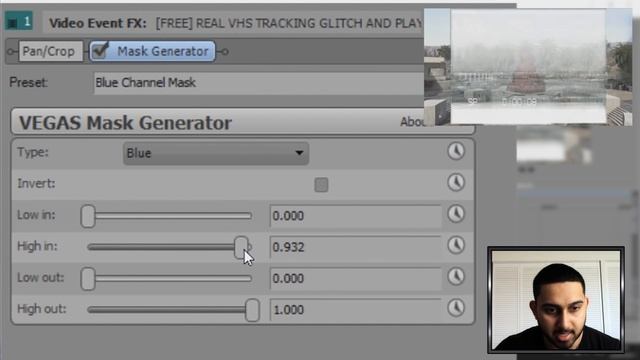Click the video preview thumbnail
The height and width of the screenshot is (360, 640).
click(x=528, y=67)
